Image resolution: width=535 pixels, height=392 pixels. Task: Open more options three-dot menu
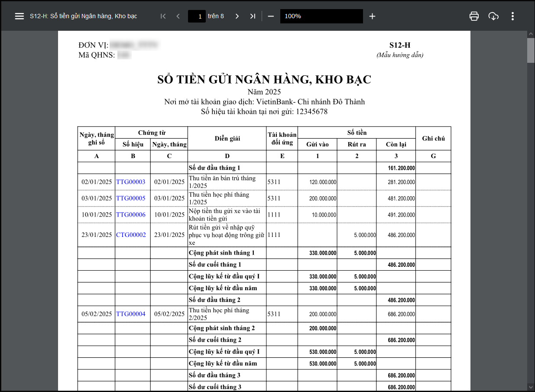[x=512, y=16]
